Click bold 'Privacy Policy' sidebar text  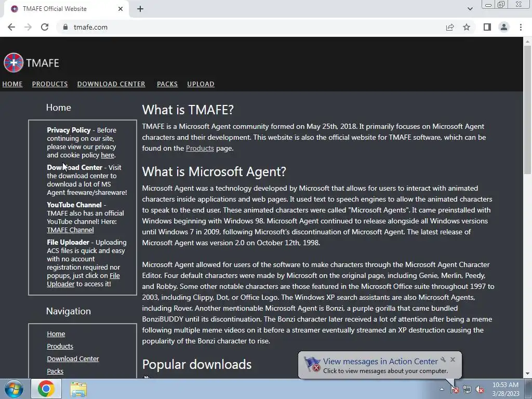pos(69,130)
